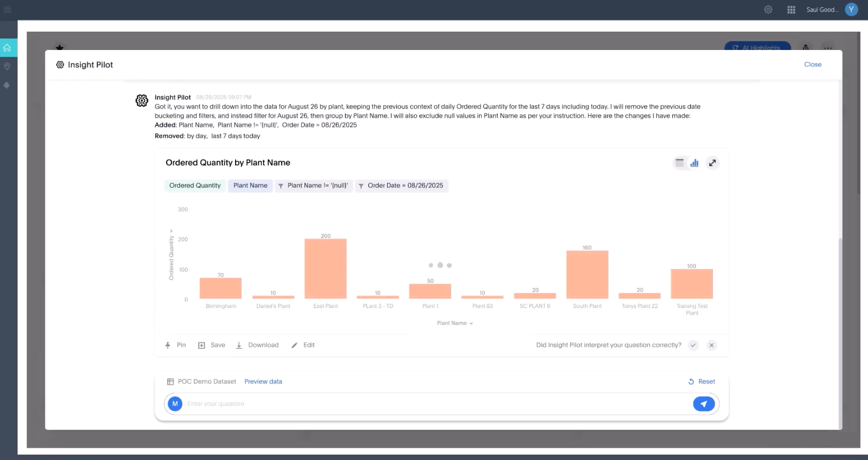Click the East Plant bar
The image size is (868, 460).
point(325,269)
